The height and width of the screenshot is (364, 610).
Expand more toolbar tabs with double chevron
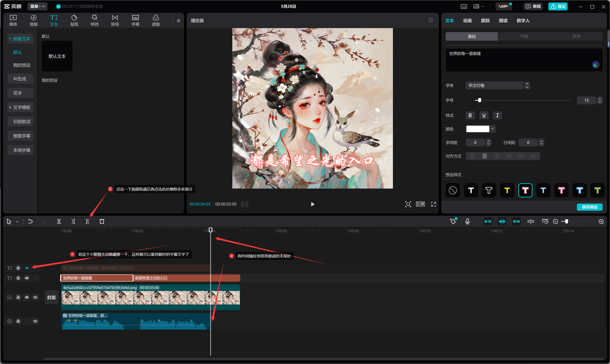point(178,21)
